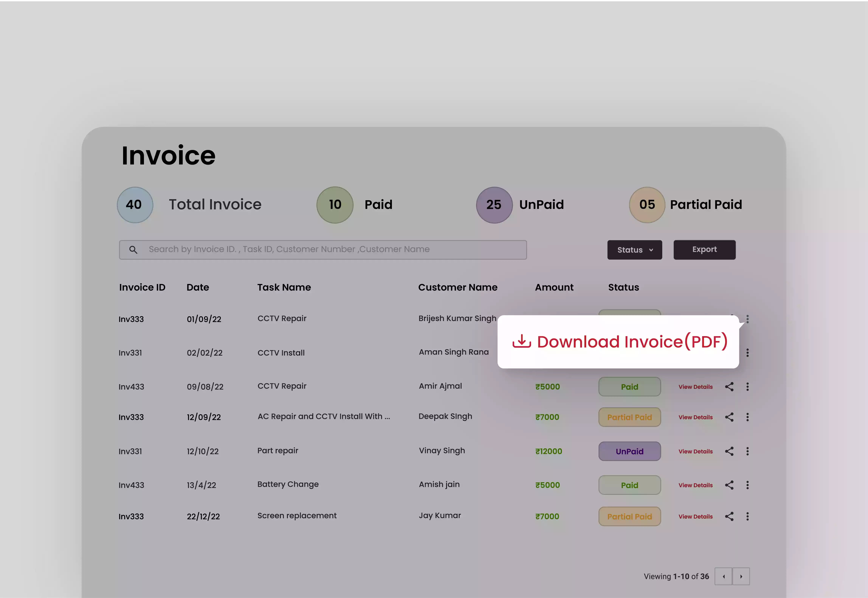
Task: Click the search magnifier icon
Action: [x=133, y=250]
